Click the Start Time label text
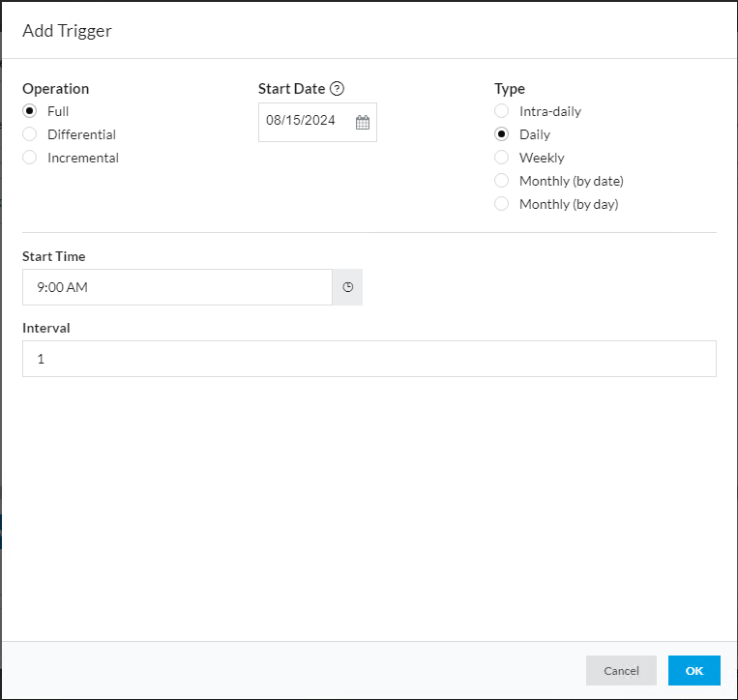738x700 pixels. click(x=54, y=256)
